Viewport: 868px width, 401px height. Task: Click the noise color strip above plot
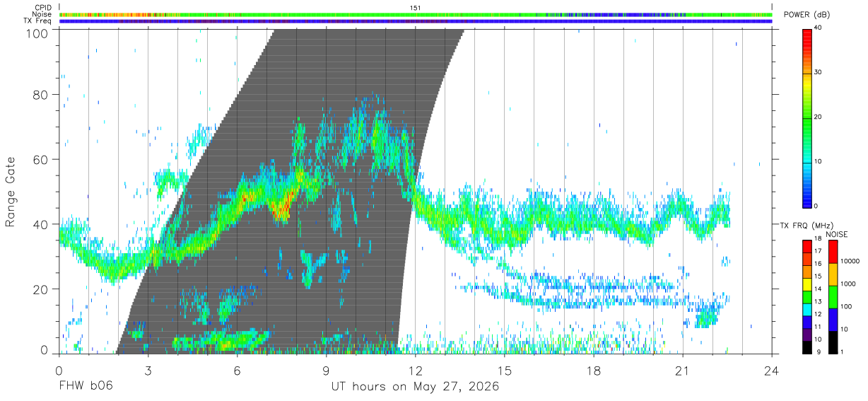(416, 14)
